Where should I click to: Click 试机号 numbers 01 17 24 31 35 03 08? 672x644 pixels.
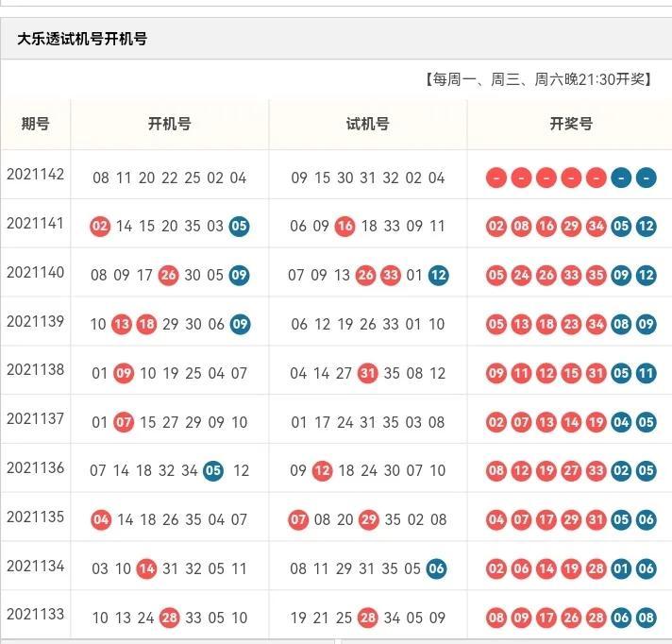point(368,422)
